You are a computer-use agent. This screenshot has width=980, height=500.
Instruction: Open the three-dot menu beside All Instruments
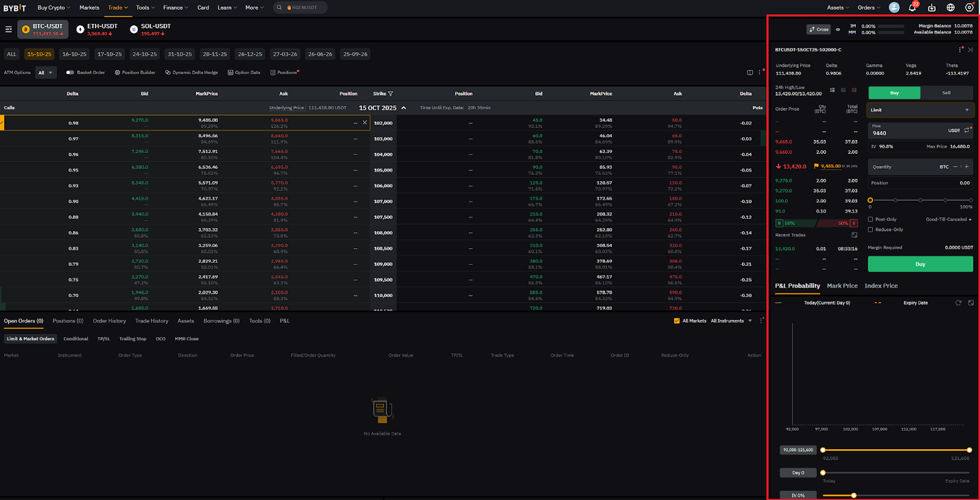click(761, 320)
